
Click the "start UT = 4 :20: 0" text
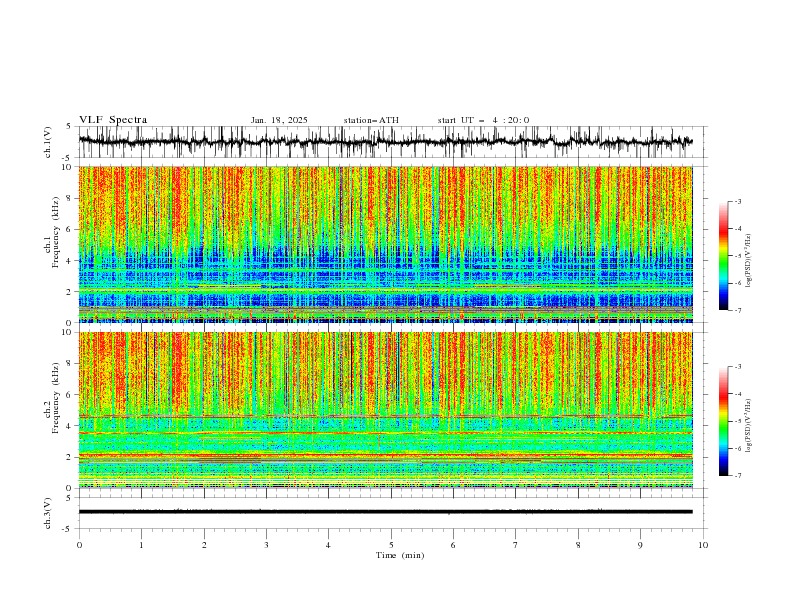point(483,120)
